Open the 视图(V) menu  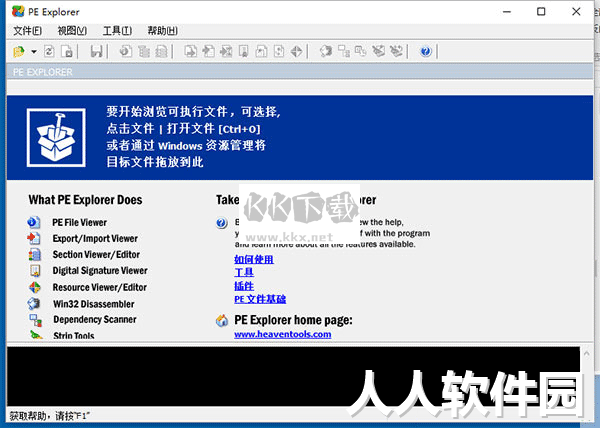point(72,31)
